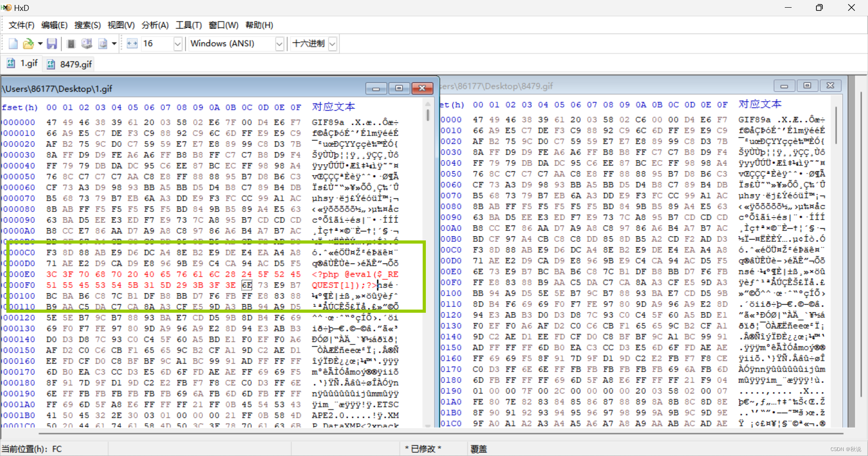
Task: Minimize the HxD main window
Action: (788, 8)
